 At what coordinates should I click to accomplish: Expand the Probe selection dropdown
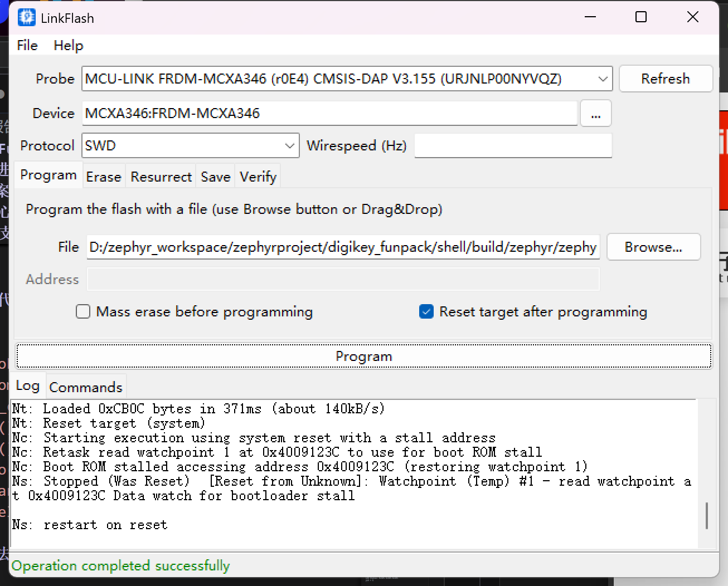pos(603,79)
